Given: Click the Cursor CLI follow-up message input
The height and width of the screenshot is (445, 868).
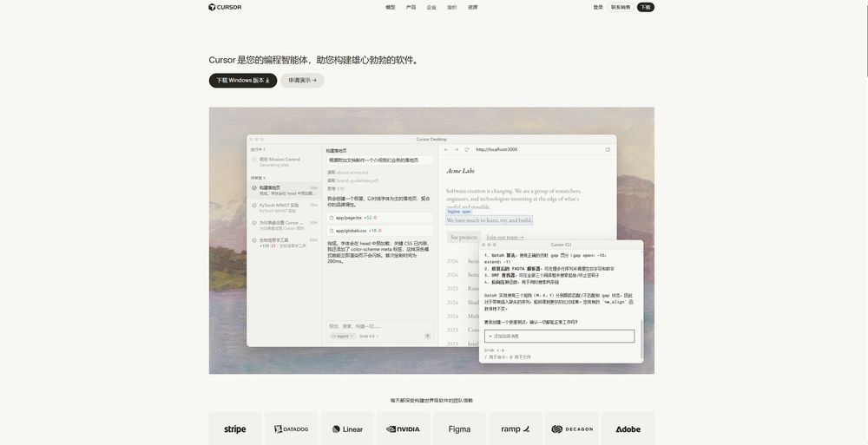Looking at the screenshot, I should pyautogui.click(x=559, y=336).
